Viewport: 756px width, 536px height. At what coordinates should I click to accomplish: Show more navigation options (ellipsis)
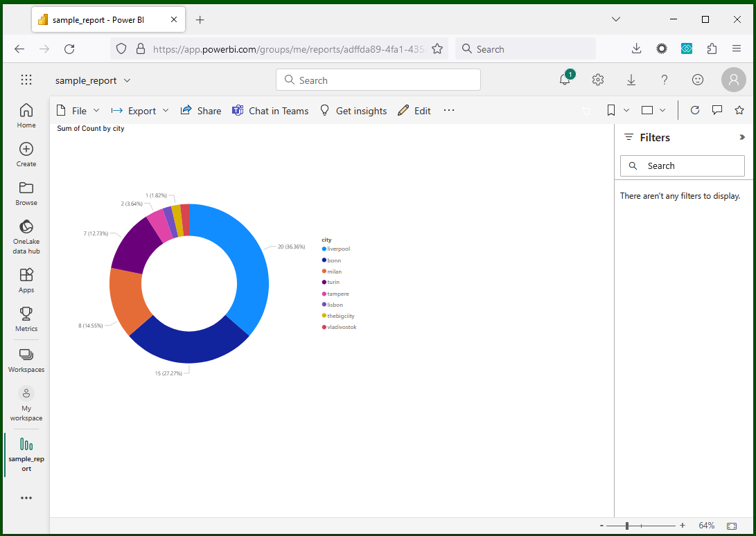[x=26, y=498]
